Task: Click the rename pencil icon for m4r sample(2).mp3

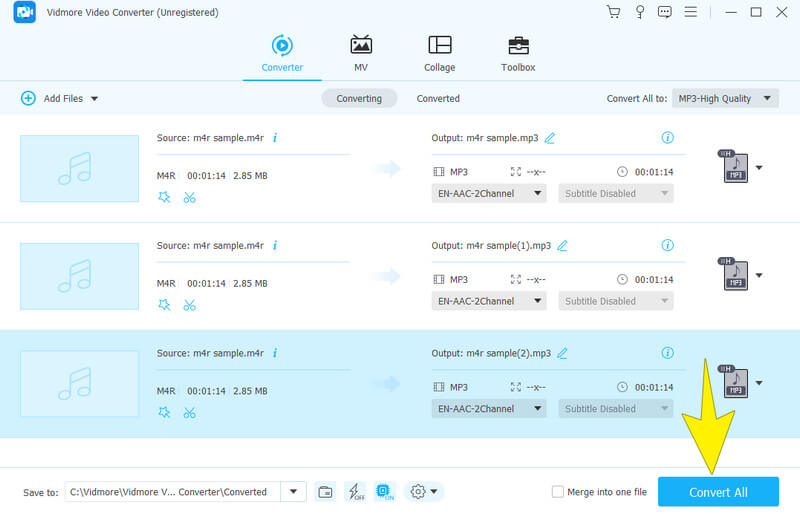Action: click(x=563, y=353)
